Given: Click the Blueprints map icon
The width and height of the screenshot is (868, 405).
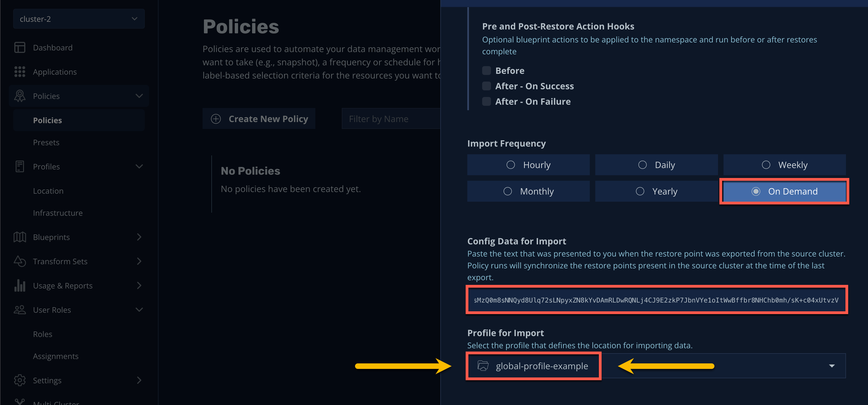Looking at the screenshot, I should click(x=20, y=237).
